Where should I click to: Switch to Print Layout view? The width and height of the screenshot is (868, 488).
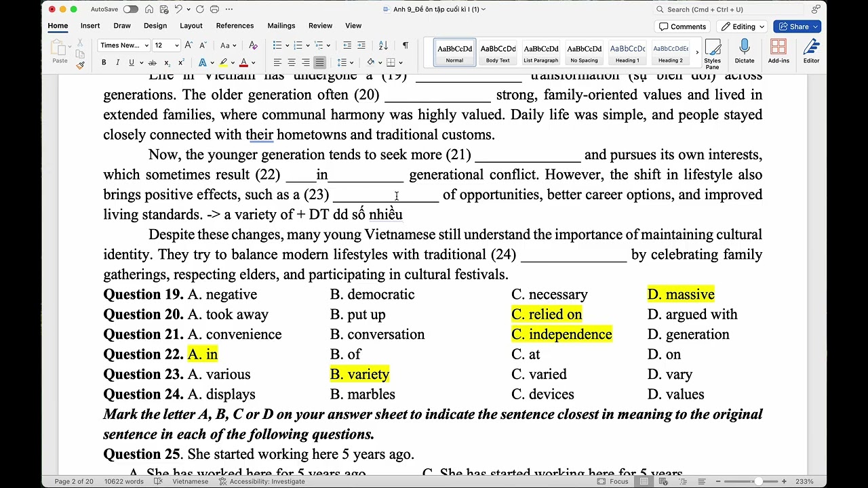click(x=644, y=481)
